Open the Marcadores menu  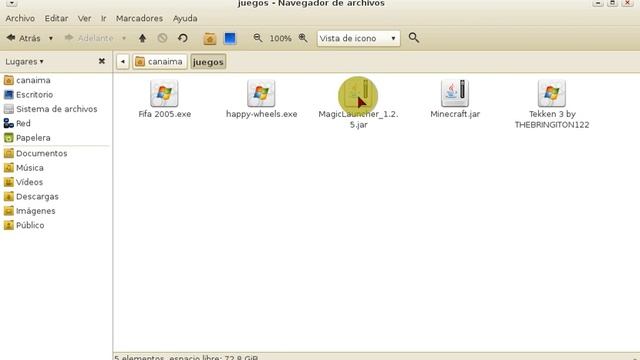(139, 18)
